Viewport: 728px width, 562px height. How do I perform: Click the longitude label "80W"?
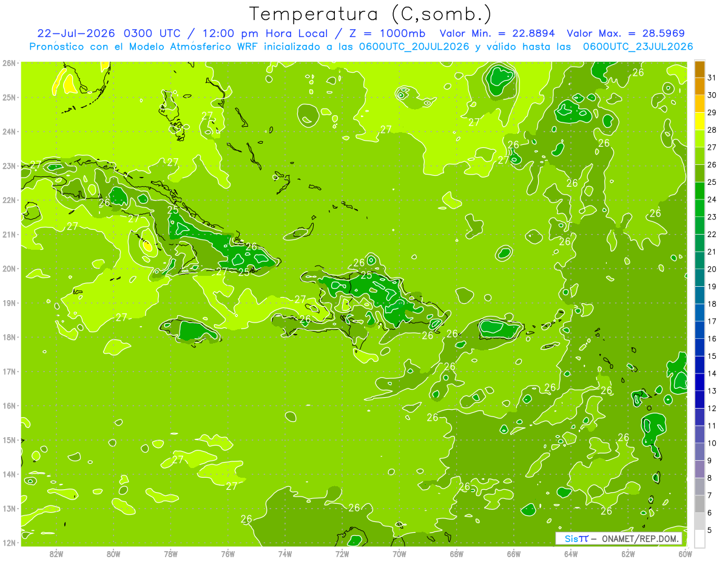click(113, 554)
